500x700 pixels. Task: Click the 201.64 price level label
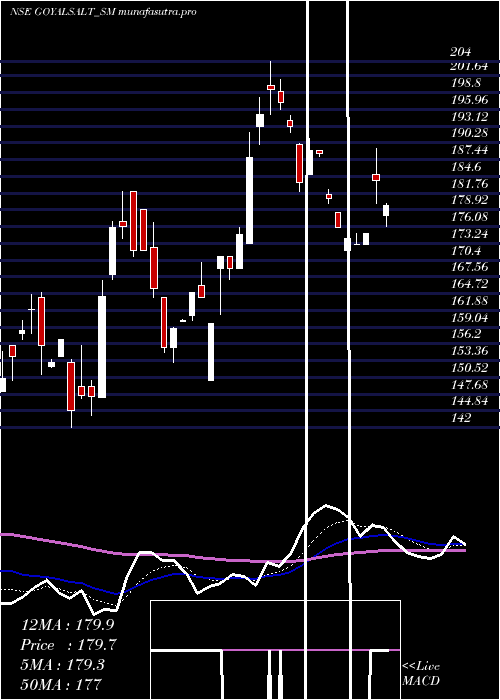(469, 66)
